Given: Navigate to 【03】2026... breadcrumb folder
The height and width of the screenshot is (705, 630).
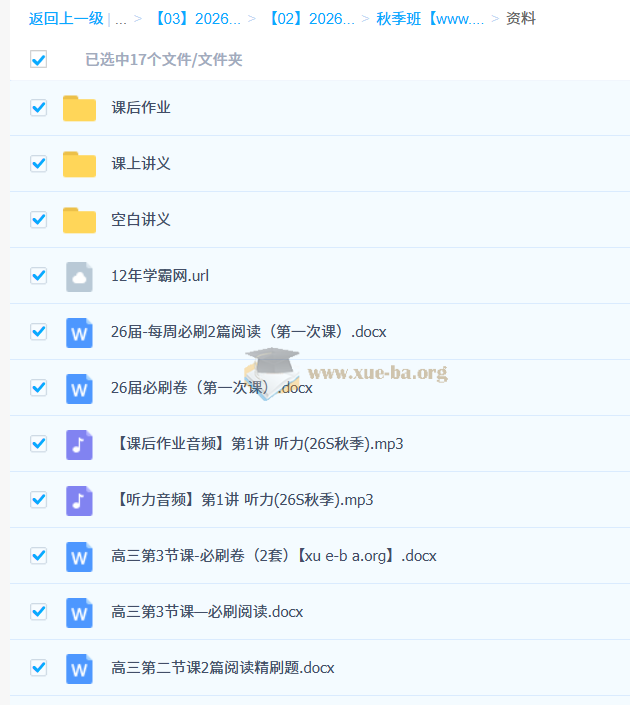Looking at the screenshot, I should click(197, 19).
